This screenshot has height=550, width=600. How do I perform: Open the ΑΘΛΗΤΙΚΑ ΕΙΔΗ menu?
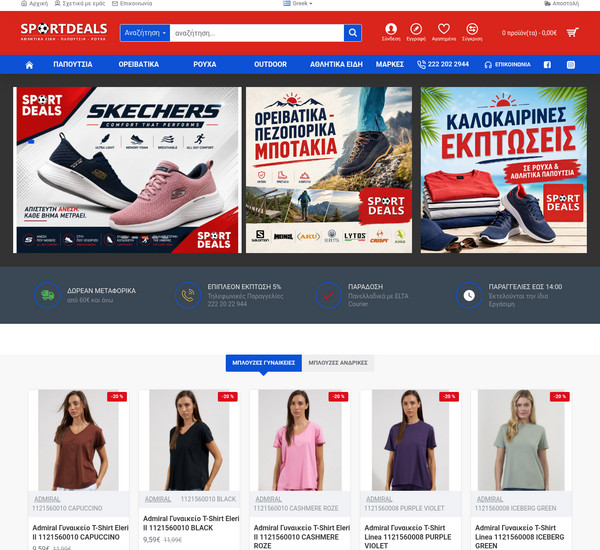tap(336, 64)
